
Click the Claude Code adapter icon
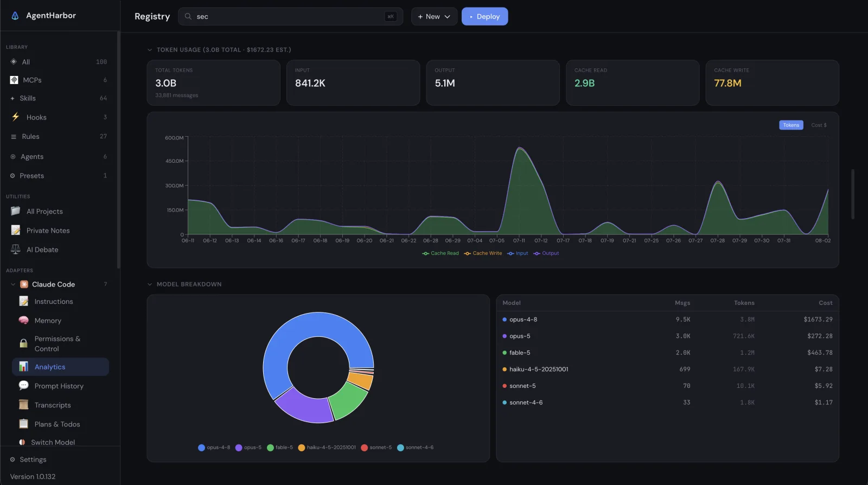(x=24, y=284)
